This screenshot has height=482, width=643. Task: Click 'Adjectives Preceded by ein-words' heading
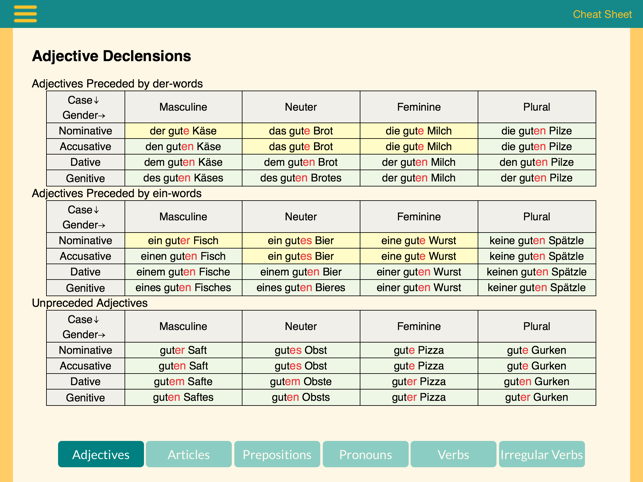pyautogui.click(x=116, y=193)
